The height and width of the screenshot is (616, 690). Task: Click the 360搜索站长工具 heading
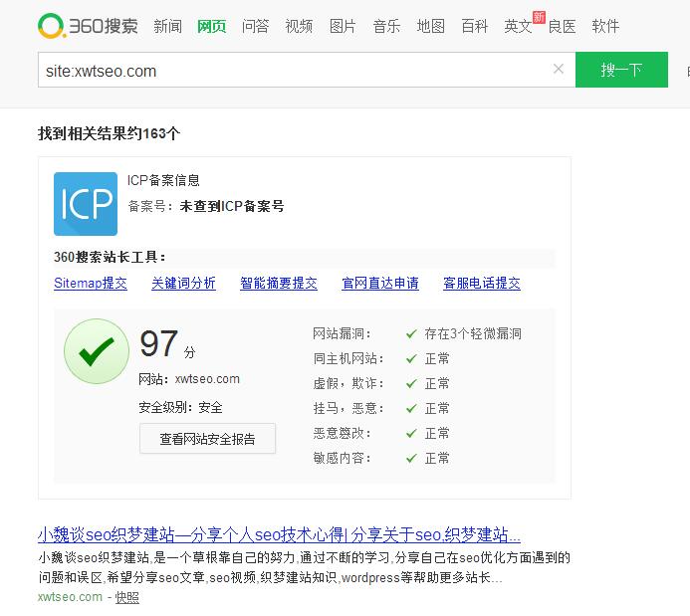110,257
